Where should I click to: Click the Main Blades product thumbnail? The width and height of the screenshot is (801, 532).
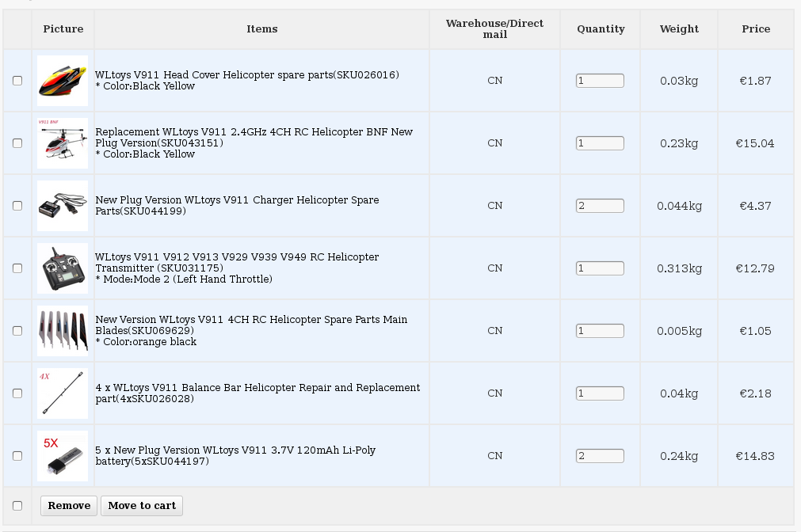(63, 331)
